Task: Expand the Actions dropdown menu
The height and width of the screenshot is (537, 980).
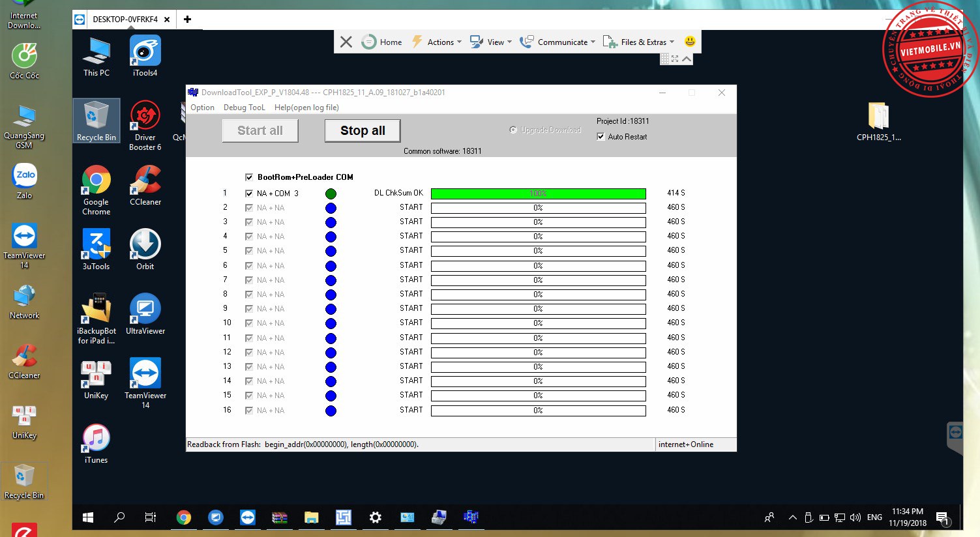Action: click(436, 42)
